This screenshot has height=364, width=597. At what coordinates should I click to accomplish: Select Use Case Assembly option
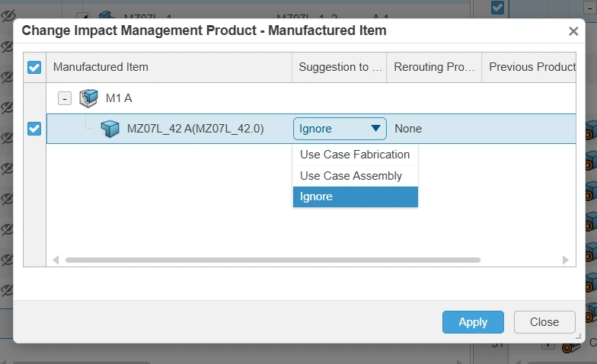[x=351, y=176]
